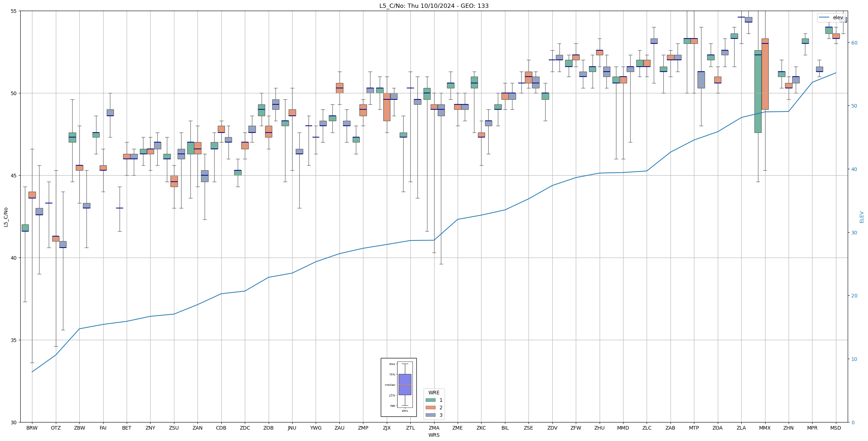Click the WRE legend title

[434, 393]
